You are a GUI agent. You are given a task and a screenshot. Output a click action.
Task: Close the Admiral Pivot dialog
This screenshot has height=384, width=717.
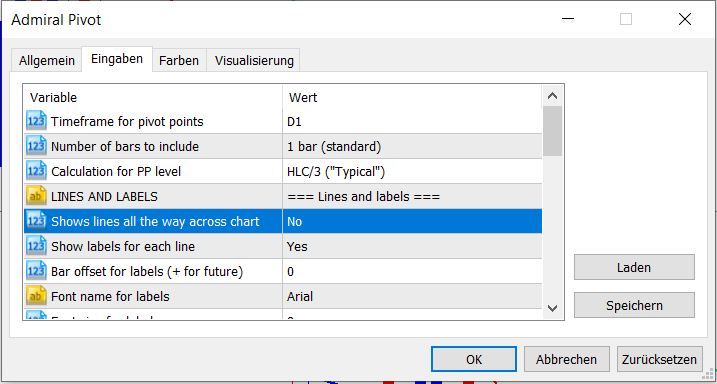point(685,19)
